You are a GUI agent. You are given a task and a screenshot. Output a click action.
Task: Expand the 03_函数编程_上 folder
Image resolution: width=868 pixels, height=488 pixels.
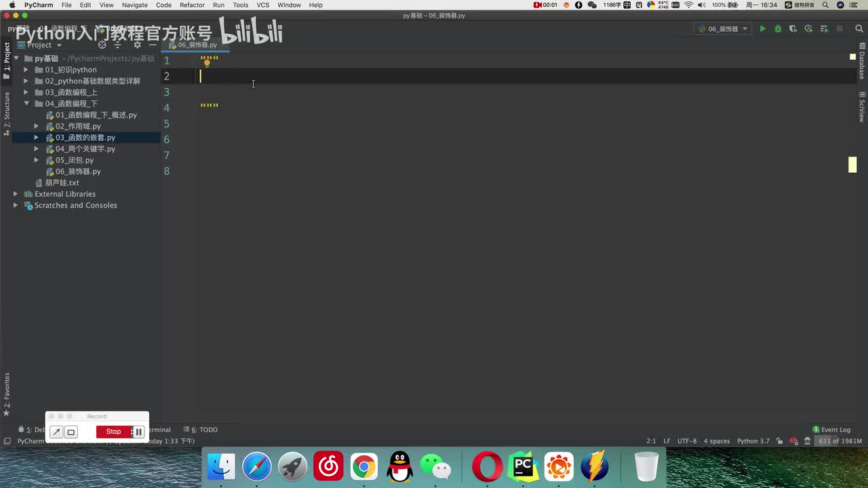click(x=26, y=92)
